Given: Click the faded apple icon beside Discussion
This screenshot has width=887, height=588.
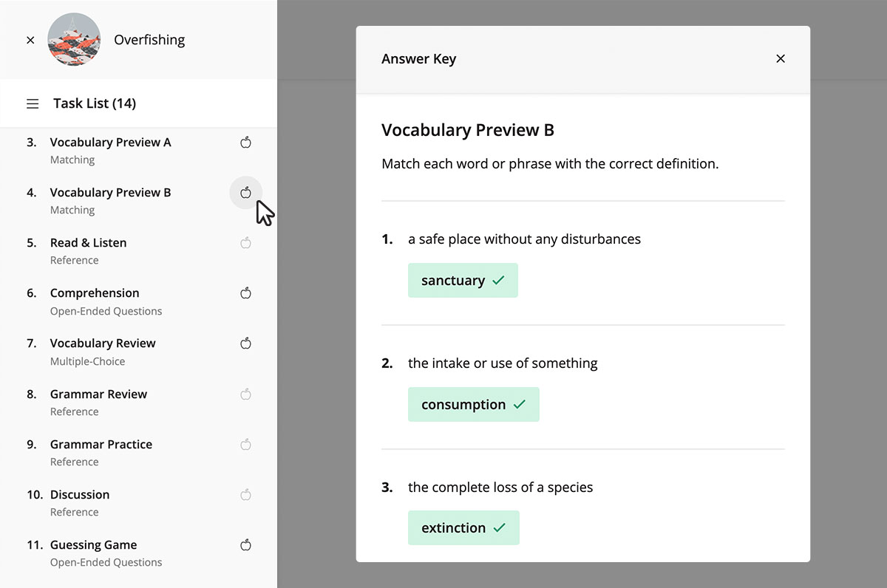Looking at the screenshot, I should tap(246, 495).
